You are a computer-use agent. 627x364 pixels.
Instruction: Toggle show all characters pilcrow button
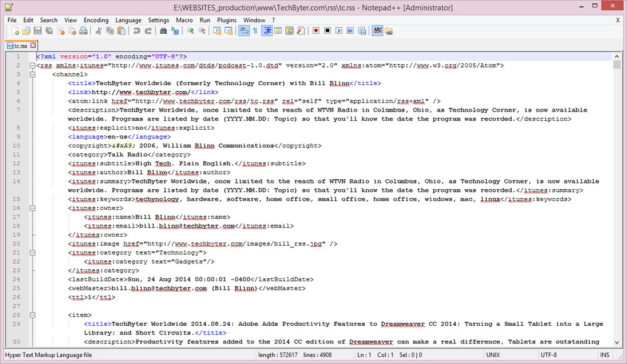click(x=255, y=31)
